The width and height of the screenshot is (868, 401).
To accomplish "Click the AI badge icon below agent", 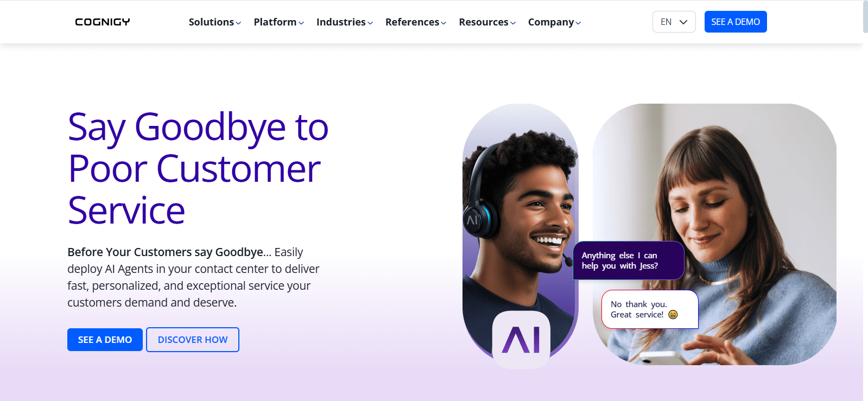I will 521,340.
